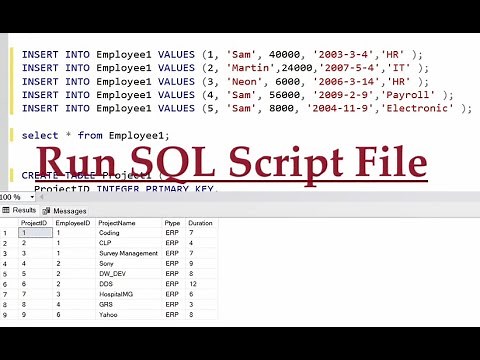Select the ProjectName column header
The image size is (480, 360).
click(128, 223)
